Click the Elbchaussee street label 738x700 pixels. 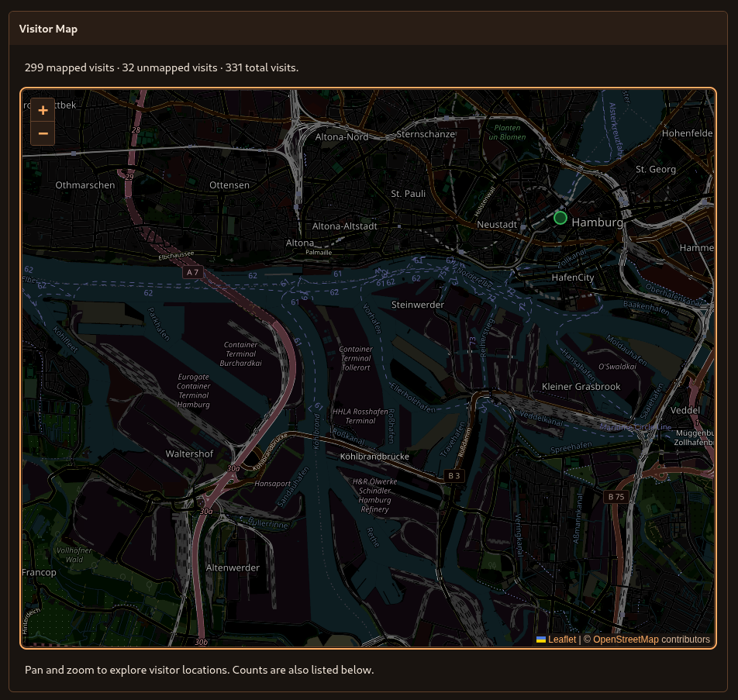click(x=176, y=255)
